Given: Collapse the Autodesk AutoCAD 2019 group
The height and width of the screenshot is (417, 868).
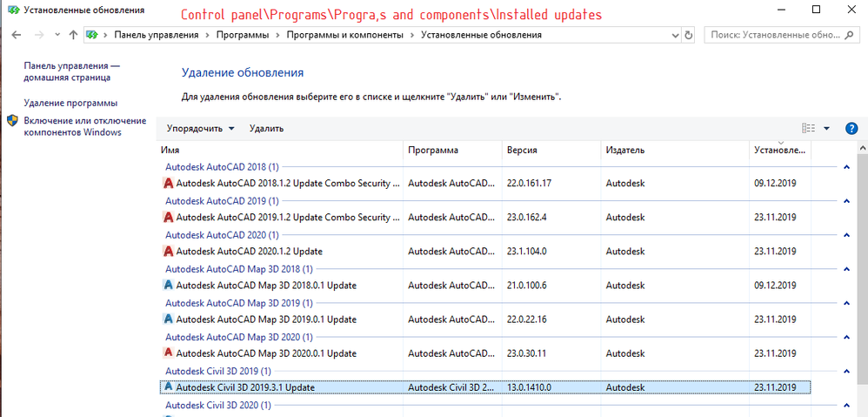Looking at the screenshot, I should [x=846, y=200].
